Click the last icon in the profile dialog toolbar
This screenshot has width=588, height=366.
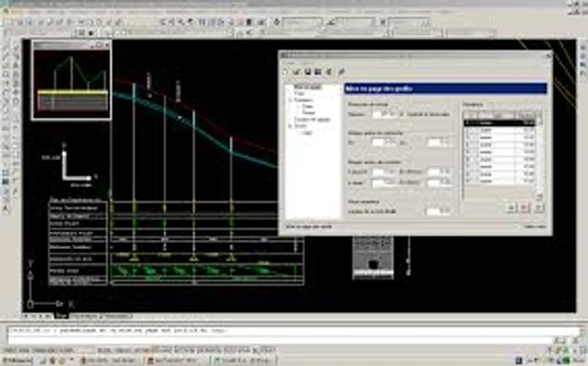pos(342,72)
